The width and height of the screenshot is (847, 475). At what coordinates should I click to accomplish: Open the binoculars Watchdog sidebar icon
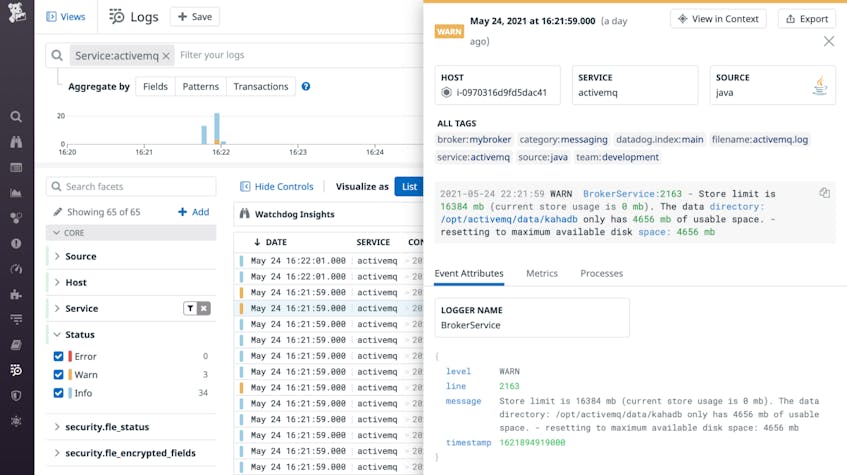point(16,142)
